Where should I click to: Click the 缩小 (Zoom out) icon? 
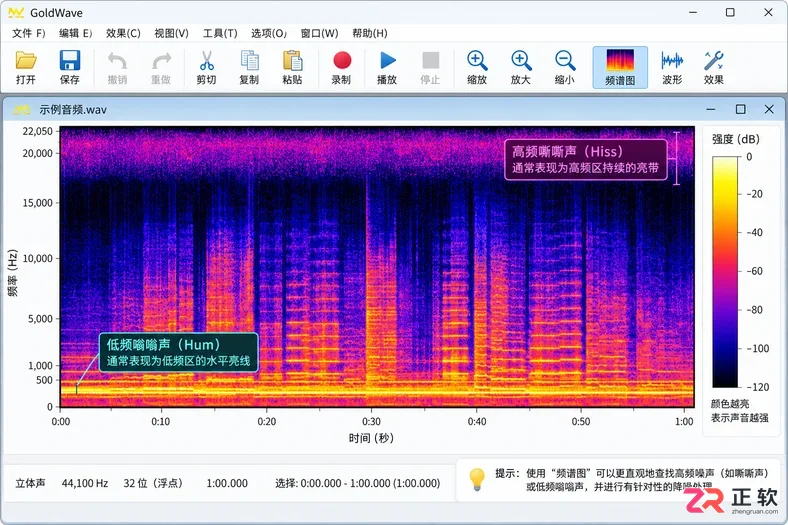click(565, 60)
